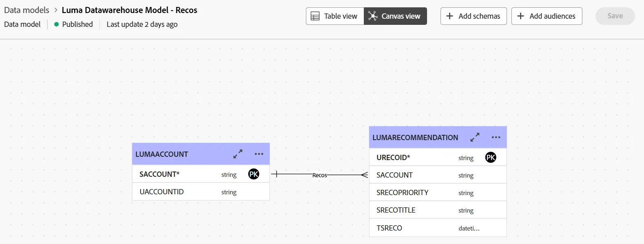Click the Add schemas button
Screen dimensions: 644x244
(x=474, y=16)
